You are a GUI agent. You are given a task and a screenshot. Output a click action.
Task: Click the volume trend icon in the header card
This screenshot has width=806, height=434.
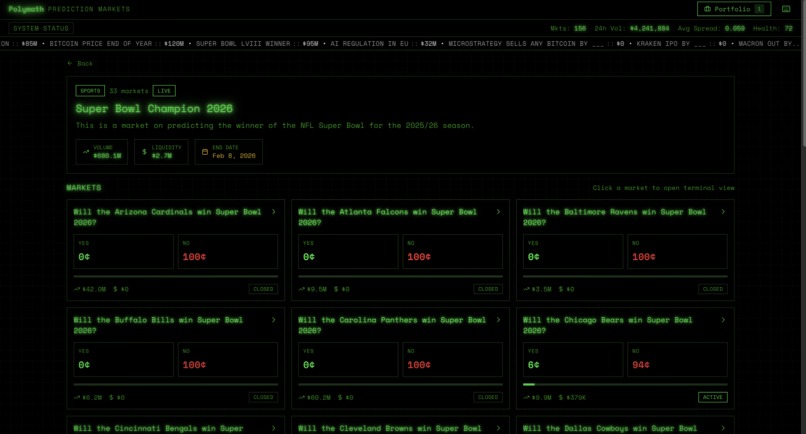(86, 152)
